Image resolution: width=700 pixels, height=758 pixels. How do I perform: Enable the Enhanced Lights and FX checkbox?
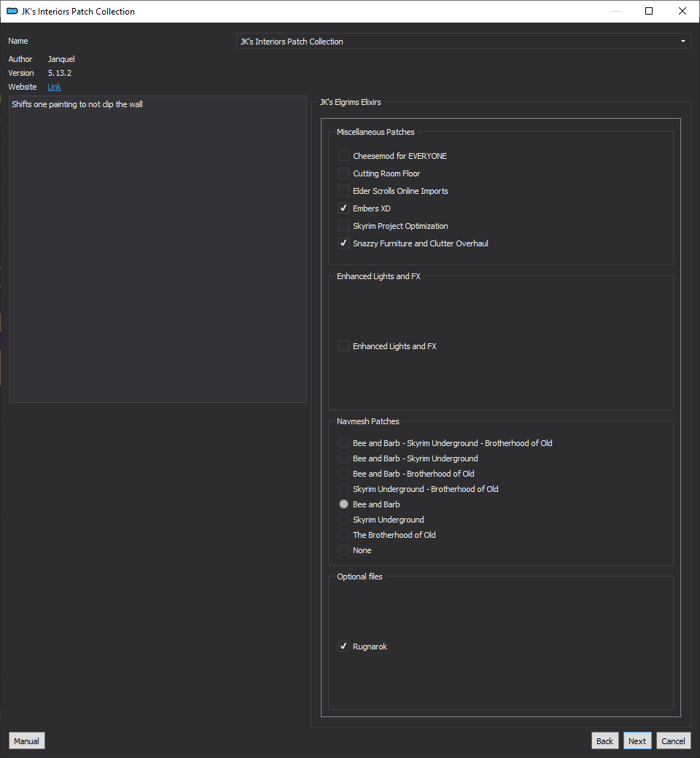pyautogui.click(x=343, y=346)
